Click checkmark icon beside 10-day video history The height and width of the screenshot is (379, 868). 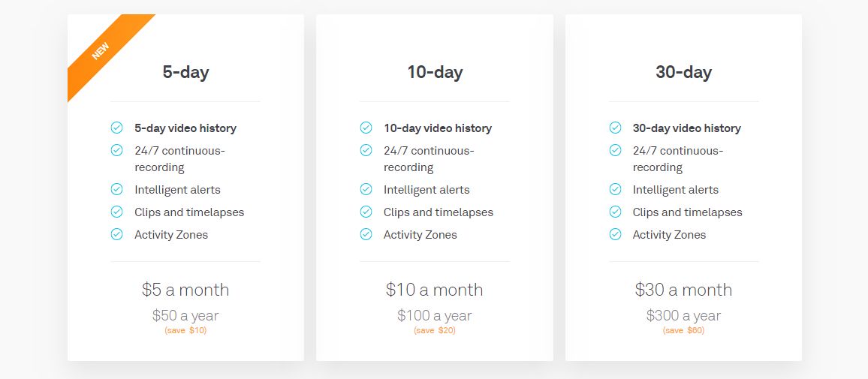(366, 128)
